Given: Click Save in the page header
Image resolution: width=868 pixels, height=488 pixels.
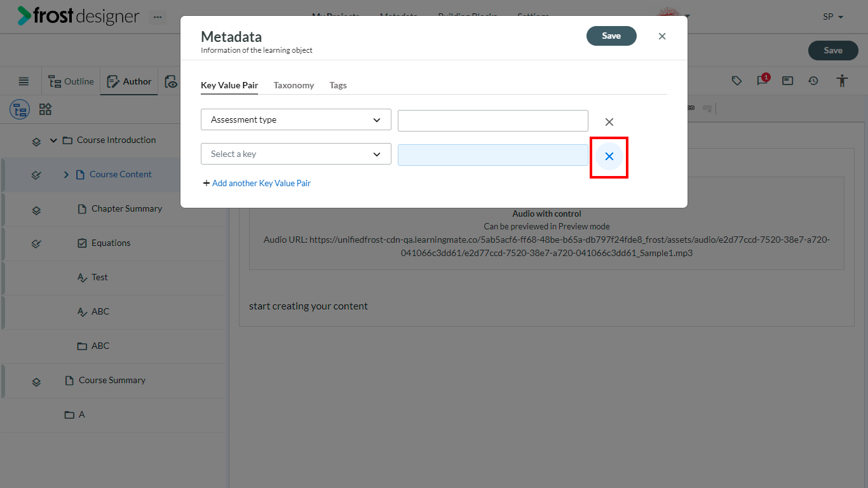Looking at the screenshot, I should pyautogui.click(x=833, y=50).
